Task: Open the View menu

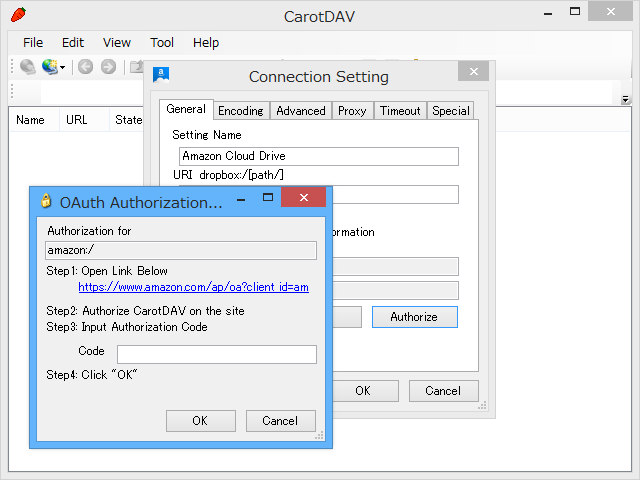Action: click(117, 42)
